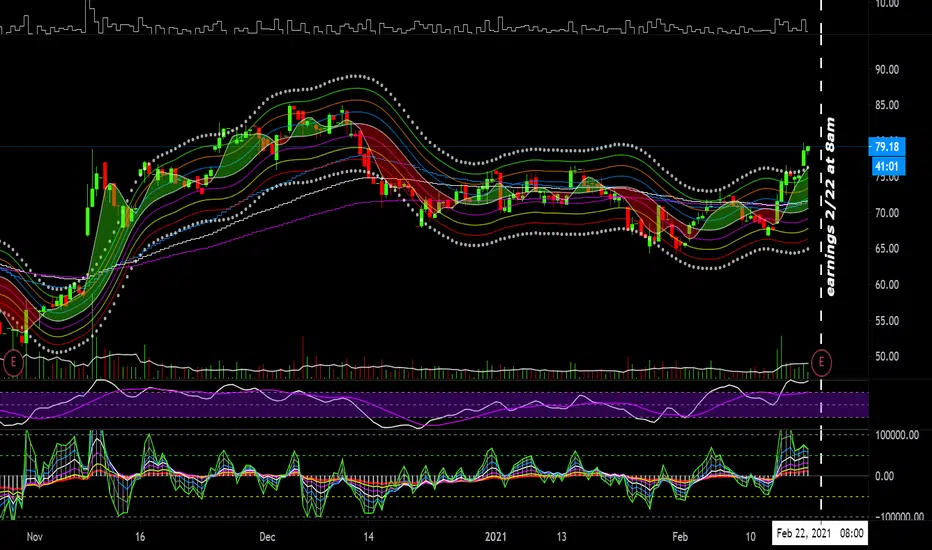Click the 0.00 oscillator axis label
The image size is (932, 550).
point(885,476)
